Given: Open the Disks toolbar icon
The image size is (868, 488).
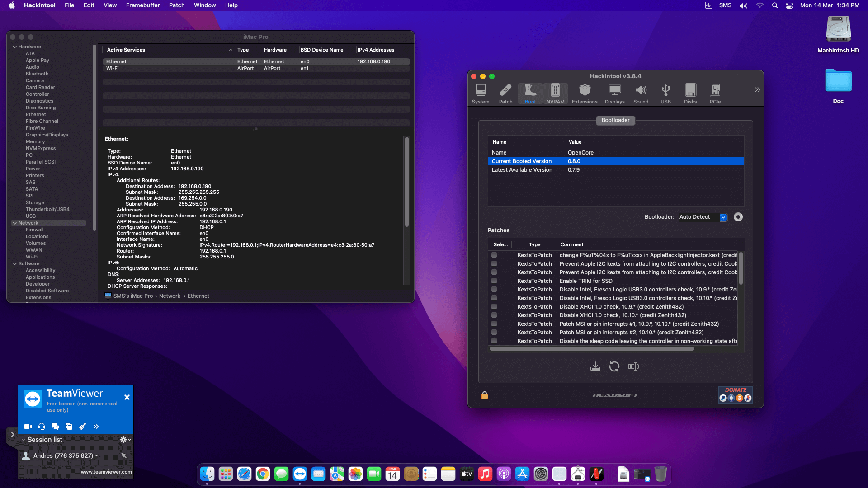Looking at the screenshot, I should pos(690,94).
